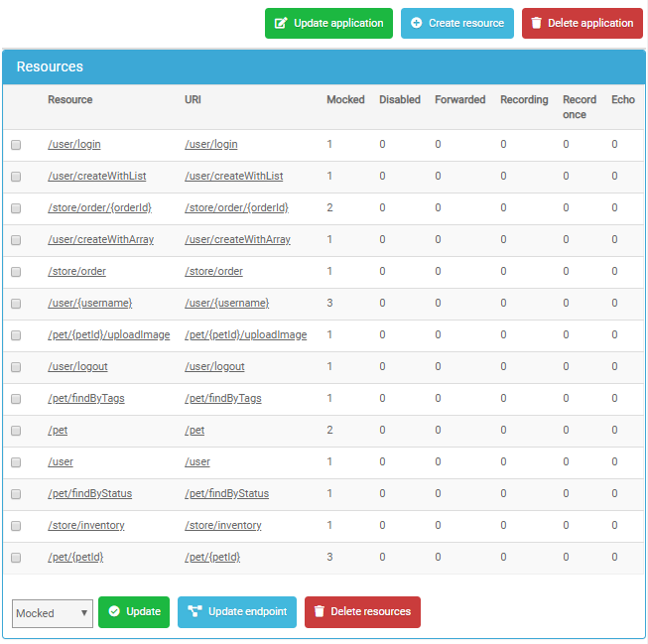Check the /pet/findByTags row checkbox

tap(16, 399)
